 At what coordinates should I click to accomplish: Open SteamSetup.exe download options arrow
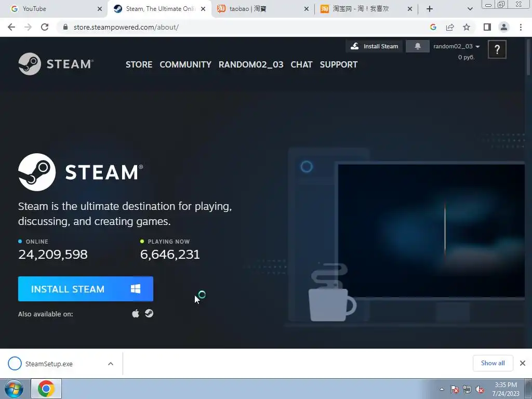point(110,364)
